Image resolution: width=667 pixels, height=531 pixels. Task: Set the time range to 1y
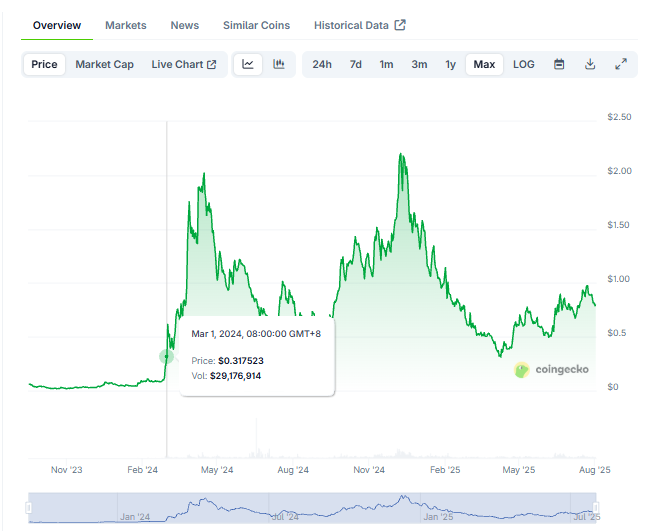[450, 64]
